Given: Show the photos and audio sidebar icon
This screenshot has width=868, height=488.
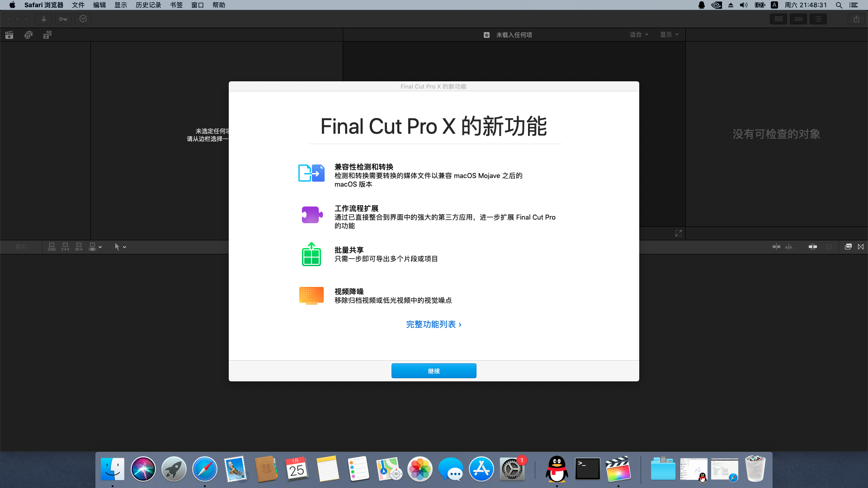Looking at the screenshot, I should (x=28, y=35).
